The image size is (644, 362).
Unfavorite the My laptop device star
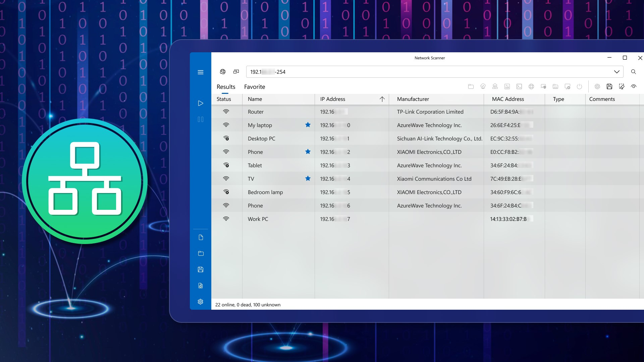(x=308, y=125)
